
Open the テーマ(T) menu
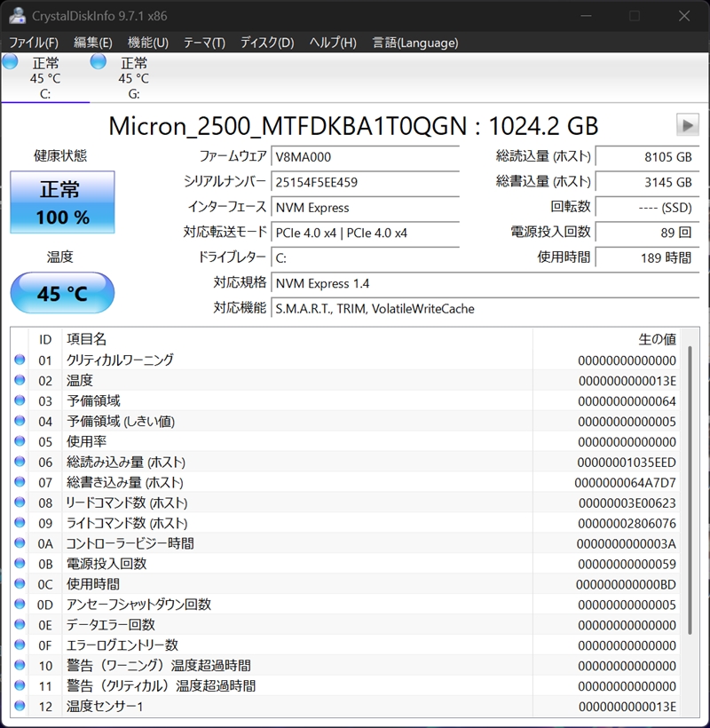click(x=204, y=43)
